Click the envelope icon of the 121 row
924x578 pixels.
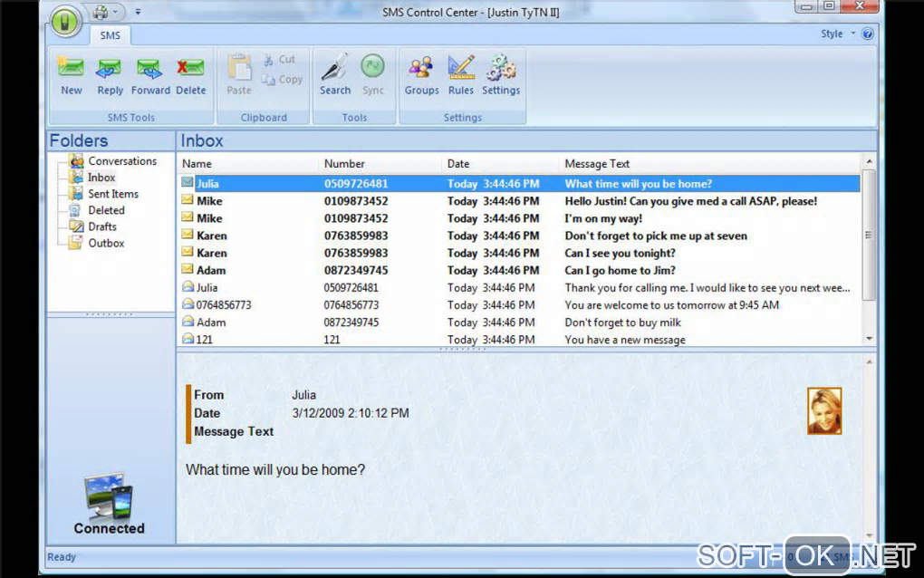tap(188, 338)
